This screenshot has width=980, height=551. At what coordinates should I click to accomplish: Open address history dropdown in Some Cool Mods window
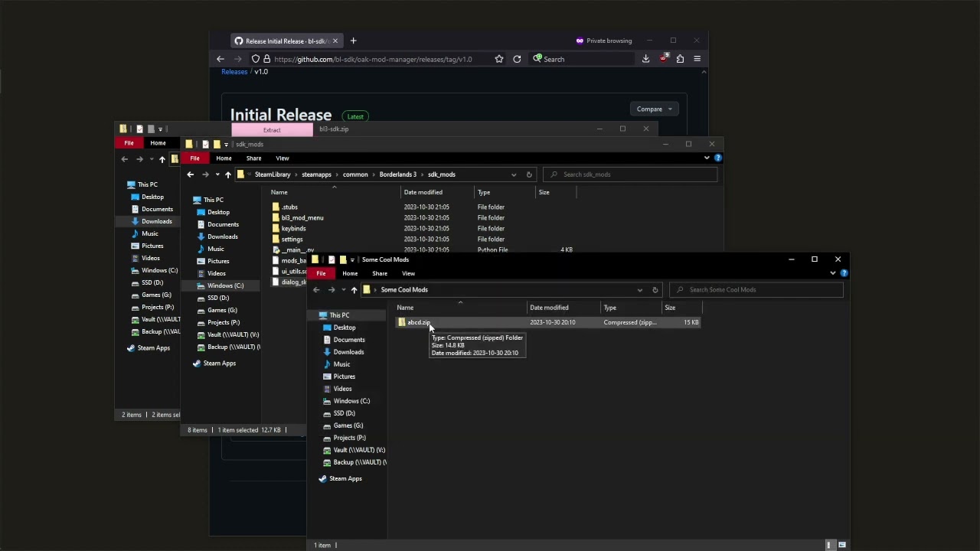639,290
